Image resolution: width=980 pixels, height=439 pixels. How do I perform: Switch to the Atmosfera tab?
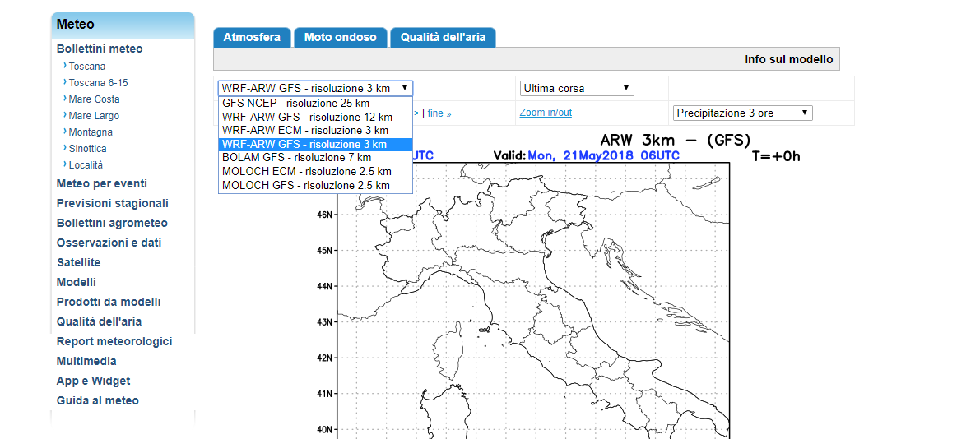pos(252,37)
